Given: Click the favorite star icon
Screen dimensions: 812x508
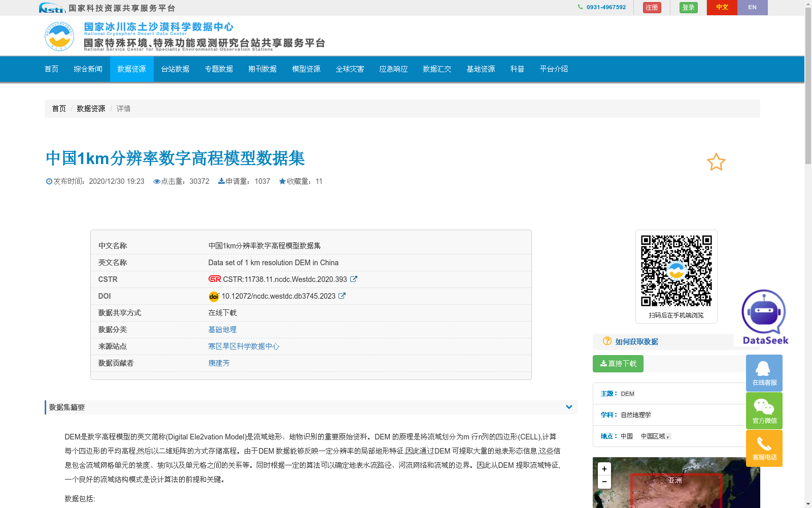Looking at the screenshot, I should pos(716,162).
